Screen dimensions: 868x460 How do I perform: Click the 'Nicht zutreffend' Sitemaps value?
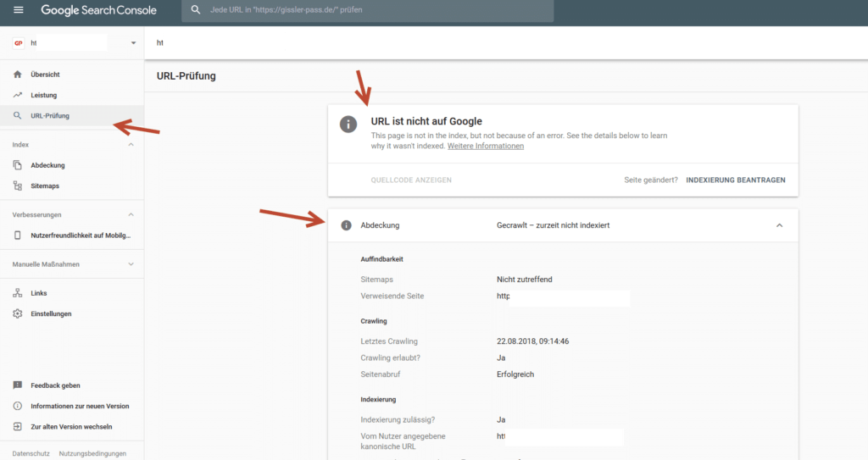coord(524,280)
